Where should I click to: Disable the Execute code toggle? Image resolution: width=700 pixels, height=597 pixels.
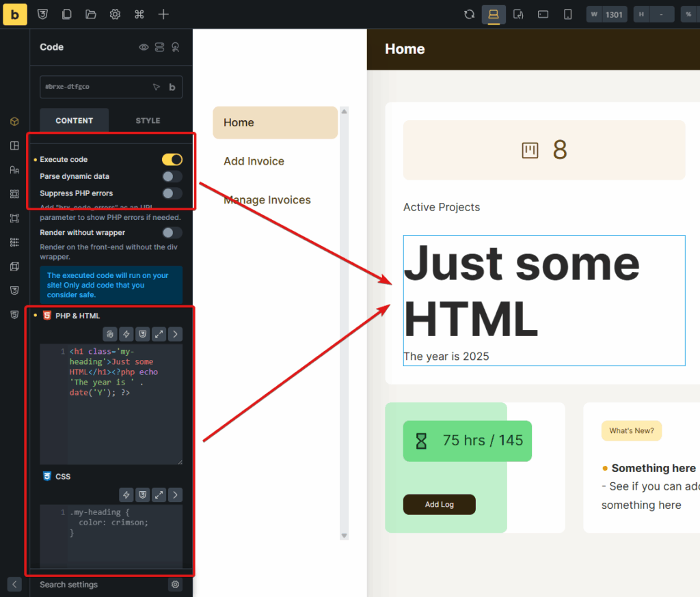click(172, 159)
